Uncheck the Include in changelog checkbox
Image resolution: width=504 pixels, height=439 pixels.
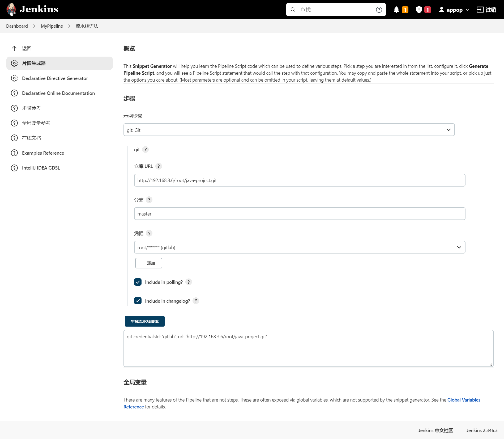[138, 301]
